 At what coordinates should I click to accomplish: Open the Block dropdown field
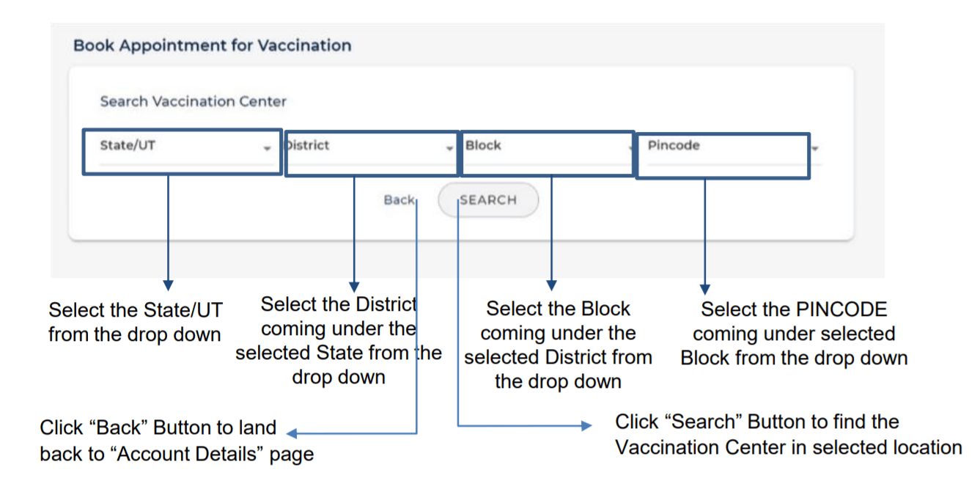(548, 153)
